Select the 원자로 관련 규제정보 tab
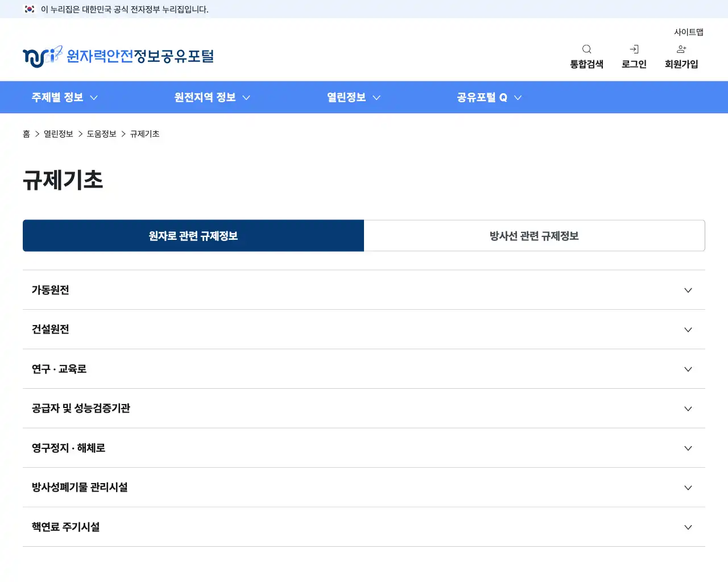Screen dimensions: 728x582 click(193, 236)
